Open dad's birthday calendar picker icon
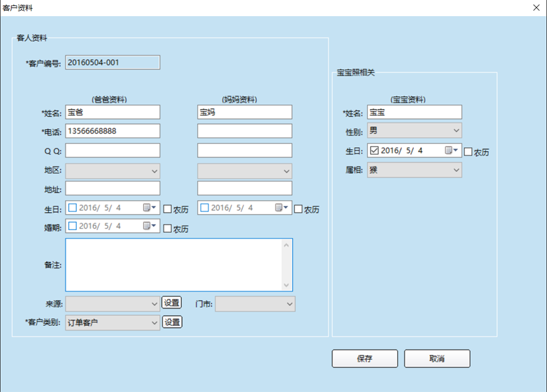Viewport: 547px width, 392px height. 150,208
